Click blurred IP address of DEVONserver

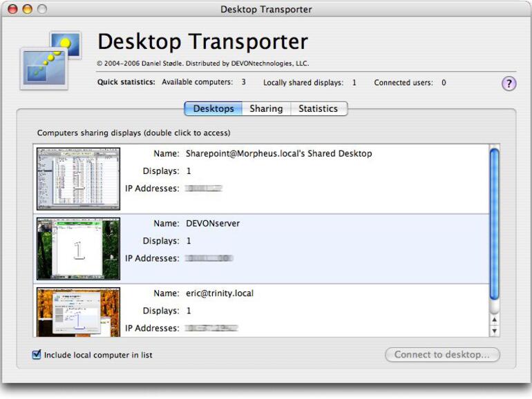[209, 258]
